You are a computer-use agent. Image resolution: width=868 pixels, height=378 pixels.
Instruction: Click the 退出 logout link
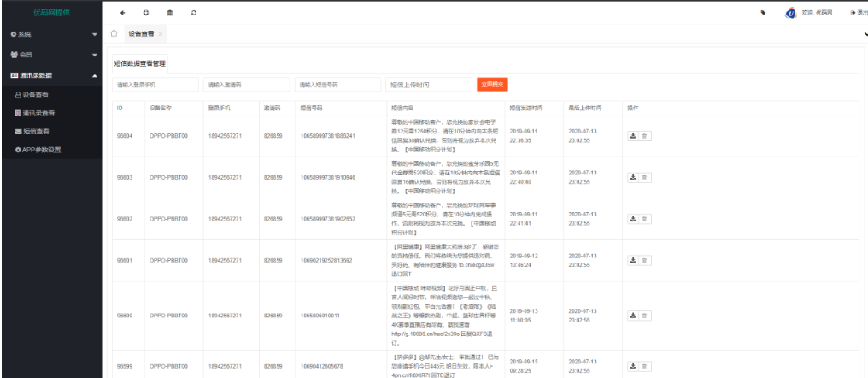pos(859,13)
